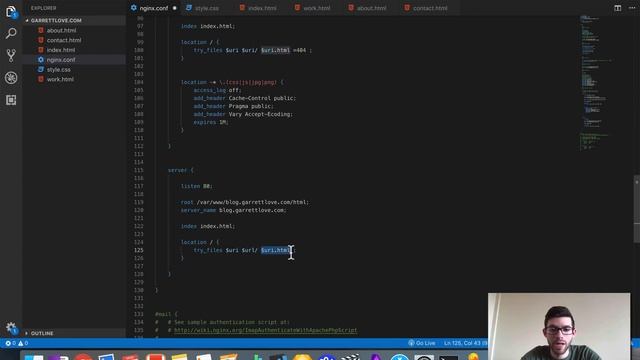Open the Source Control view

coord(11,55)
